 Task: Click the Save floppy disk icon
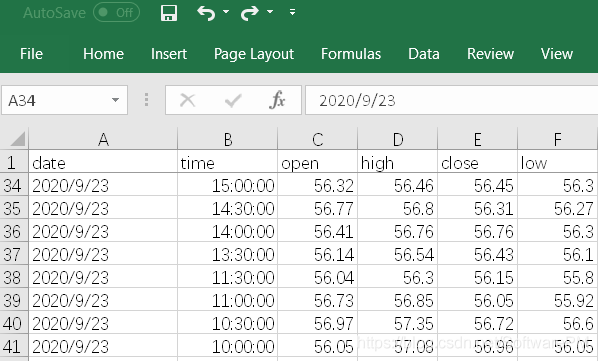click(x=169, y=13)
